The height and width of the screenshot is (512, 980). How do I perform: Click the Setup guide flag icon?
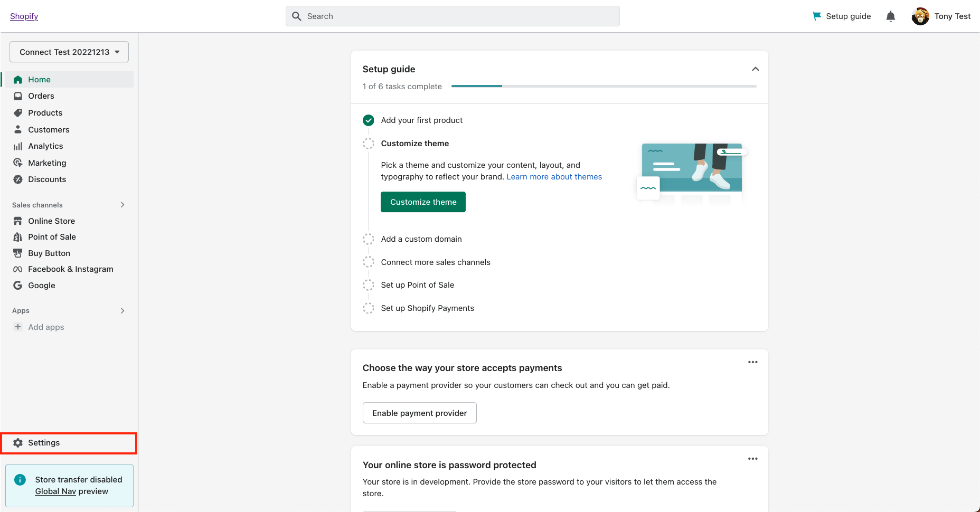(817, 16)
